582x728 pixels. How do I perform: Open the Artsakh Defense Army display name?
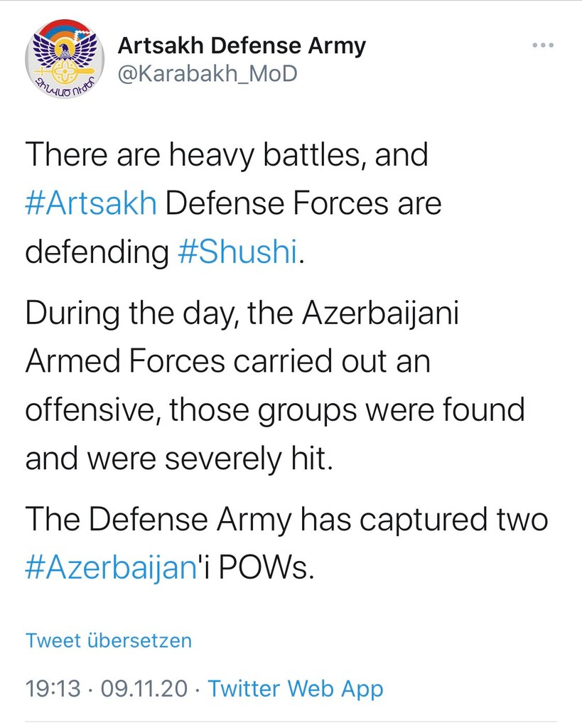coord(242,47)
